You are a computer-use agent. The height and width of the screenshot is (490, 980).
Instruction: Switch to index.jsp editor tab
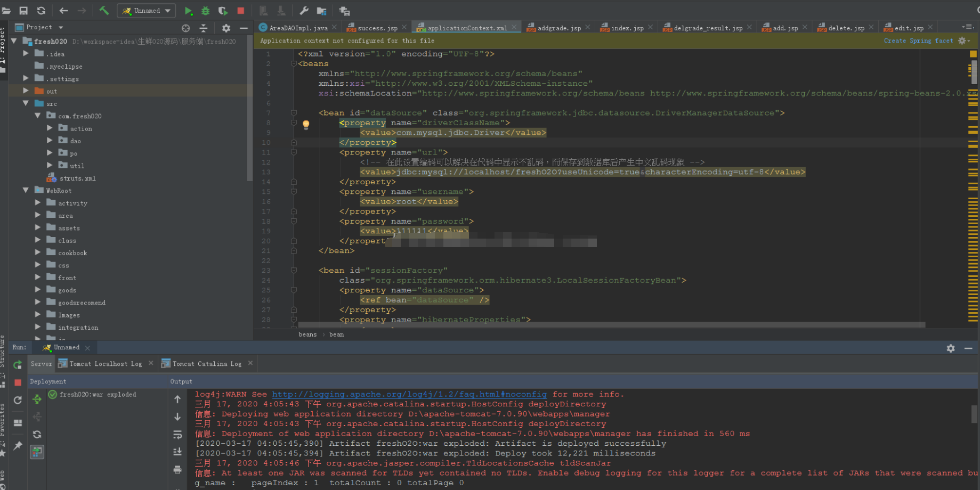click(x=627, y=28)
